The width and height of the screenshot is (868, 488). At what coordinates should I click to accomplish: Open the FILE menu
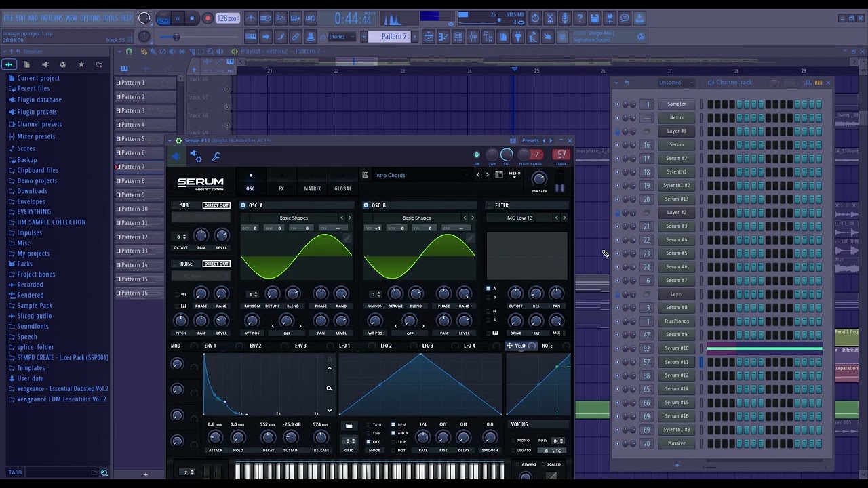tap(8, 18)
